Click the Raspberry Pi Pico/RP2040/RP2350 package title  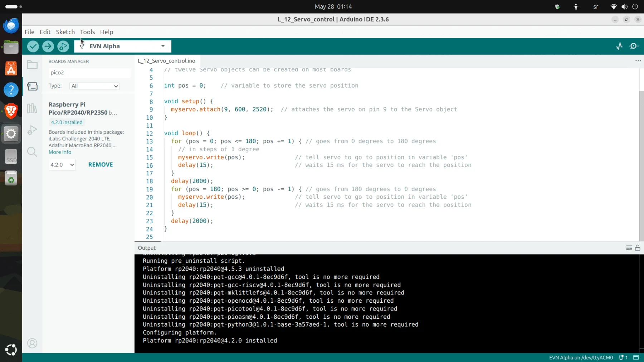[x=83, y=108]
